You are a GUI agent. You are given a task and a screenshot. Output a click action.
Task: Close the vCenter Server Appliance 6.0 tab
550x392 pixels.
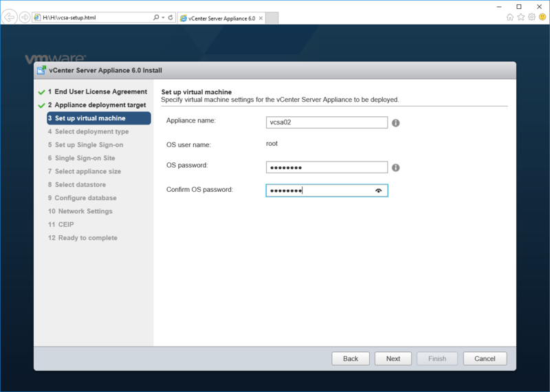(x=261, y=19)
